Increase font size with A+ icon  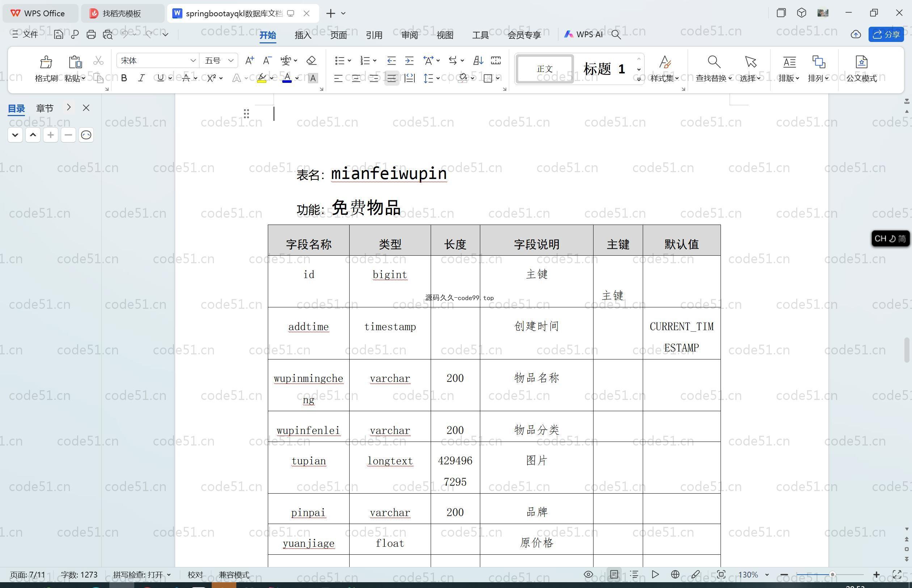[249, 60]
